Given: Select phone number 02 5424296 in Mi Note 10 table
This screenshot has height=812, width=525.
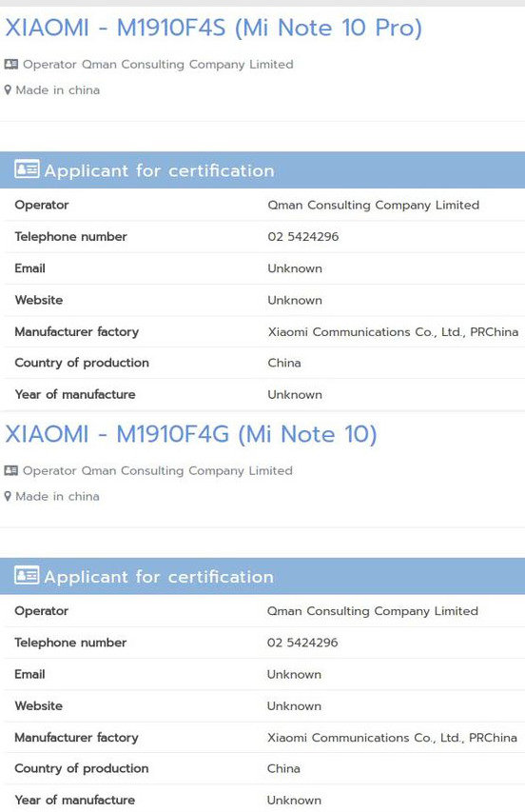Looking at the screenshot, I should point(302,643).
